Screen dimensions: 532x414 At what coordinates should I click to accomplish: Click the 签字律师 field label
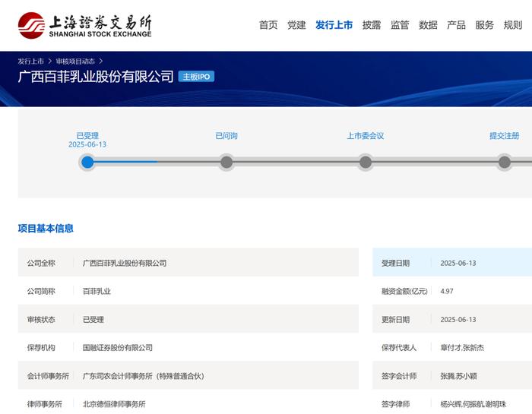[396, 404]
